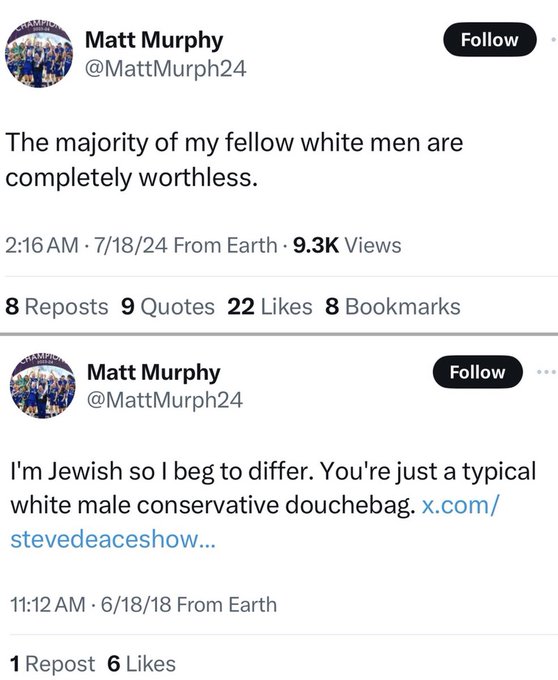This screenshot has width=558, height=680.
Task: Click the 8 Bookmarks count
Action: click(x=393, y=307)
